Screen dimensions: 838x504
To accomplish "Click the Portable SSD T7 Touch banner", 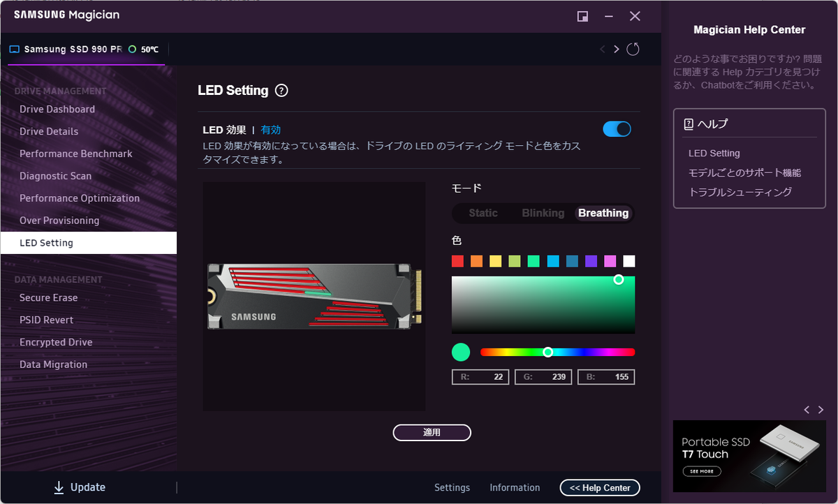I will [749, 457].
